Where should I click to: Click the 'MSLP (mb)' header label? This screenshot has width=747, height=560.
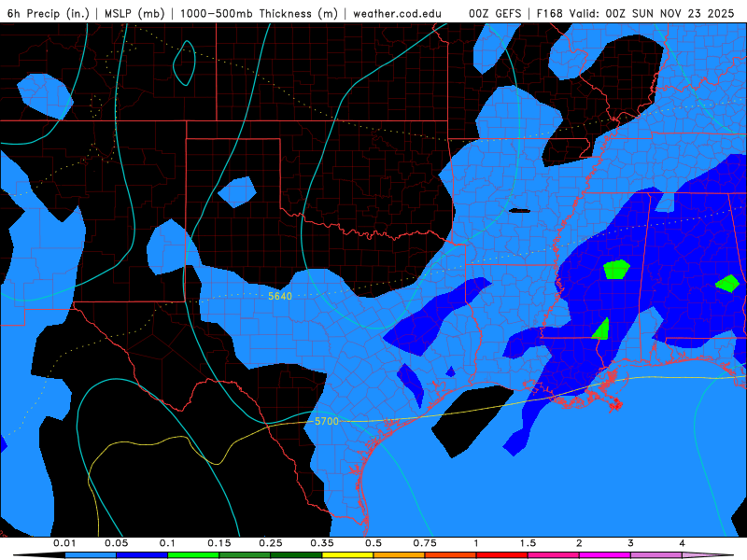pos(134,13)
